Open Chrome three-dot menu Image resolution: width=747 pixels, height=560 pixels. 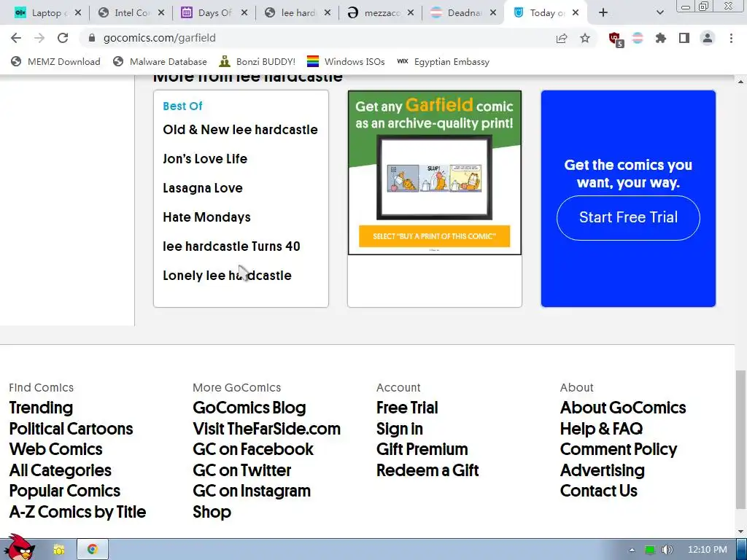click(731, 38)
